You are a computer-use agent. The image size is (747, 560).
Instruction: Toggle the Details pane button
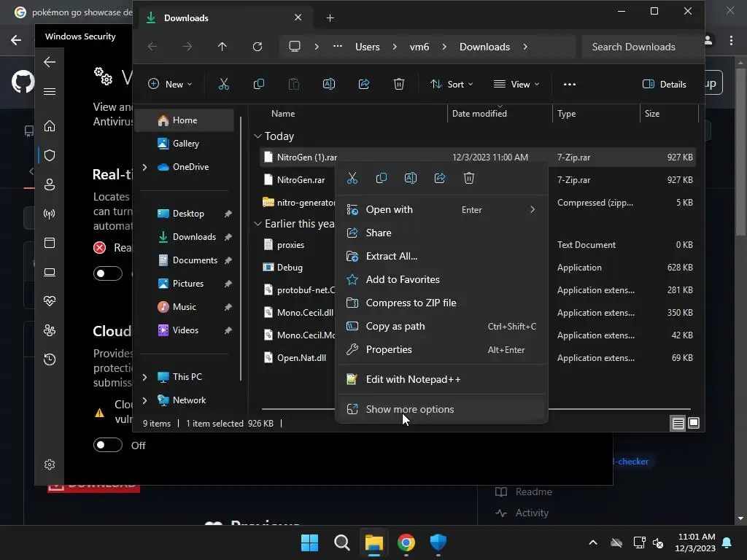(664, 85)
